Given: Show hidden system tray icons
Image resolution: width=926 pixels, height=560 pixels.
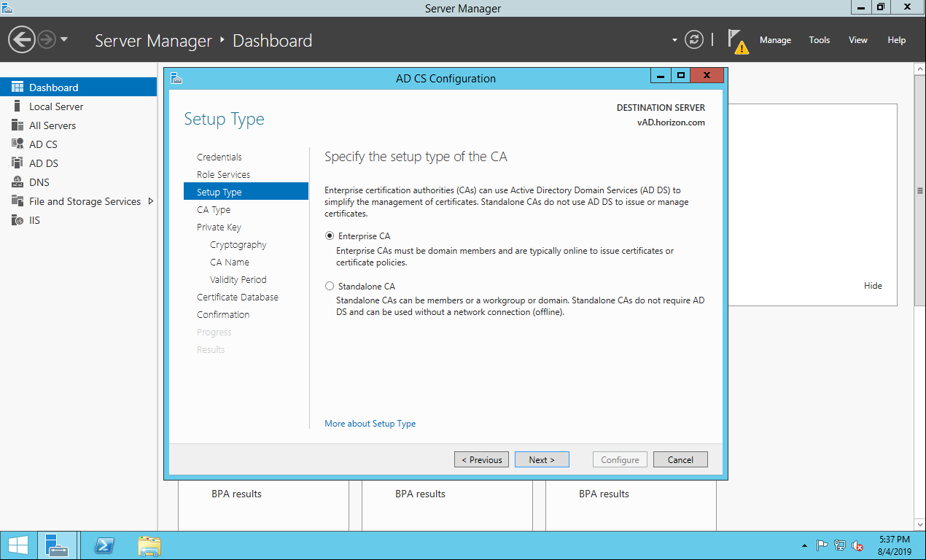Looking at the screenshot, I should [x=804, y=545].
